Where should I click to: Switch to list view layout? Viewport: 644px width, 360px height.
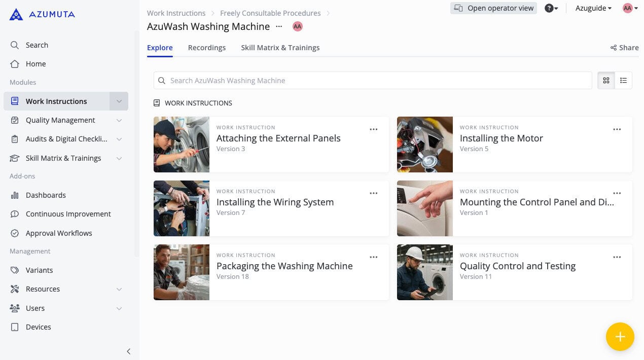623,80
